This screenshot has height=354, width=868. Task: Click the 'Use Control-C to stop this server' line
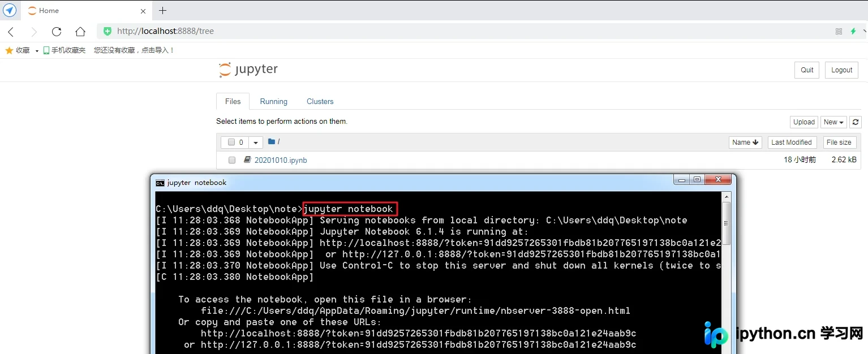(x=439, y=266)
